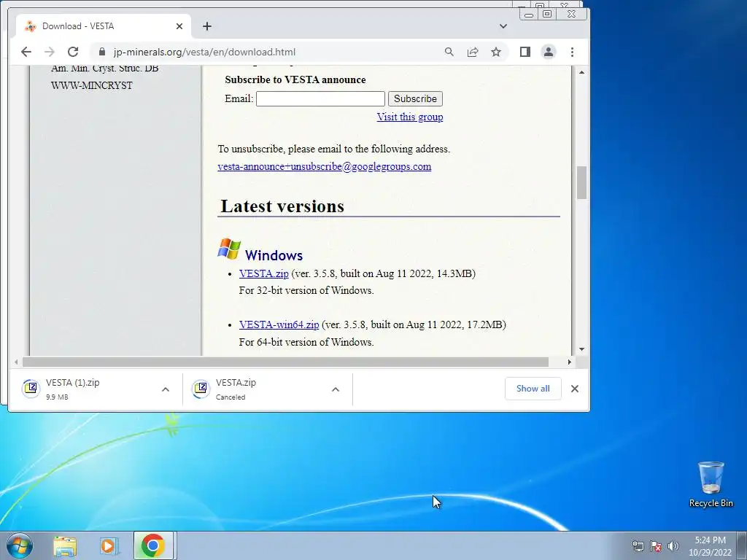
Task: Open the Recycle Bin on desktop
Action: pos(711,484)
